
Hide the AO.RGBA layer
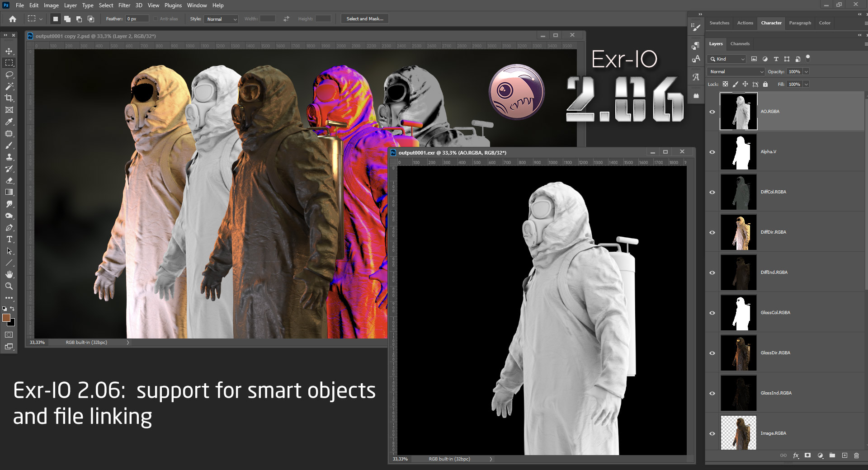coord(712,112)
